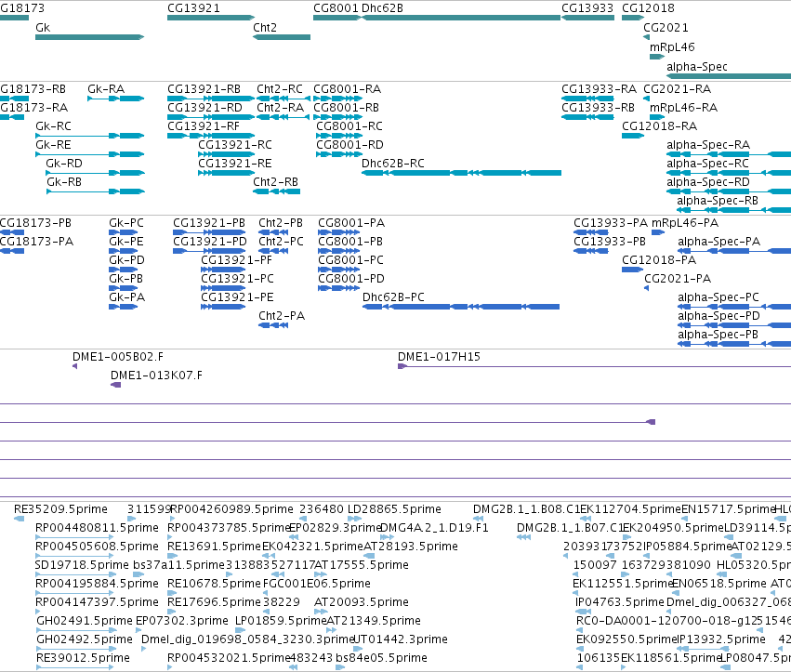Click the alpha-Spec gene bar

[729, 76]
